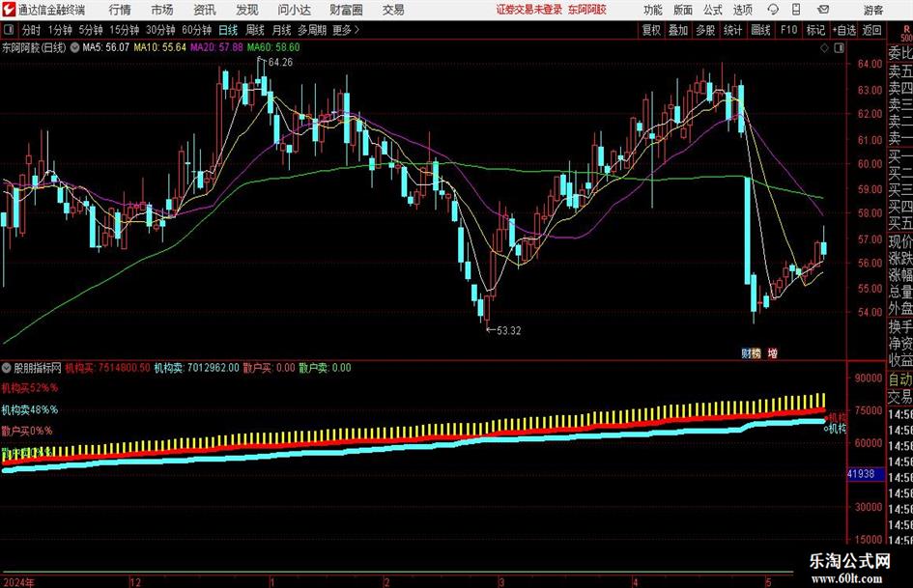Click the 机构卖: 7012962.00 value

tap(196, 368)
